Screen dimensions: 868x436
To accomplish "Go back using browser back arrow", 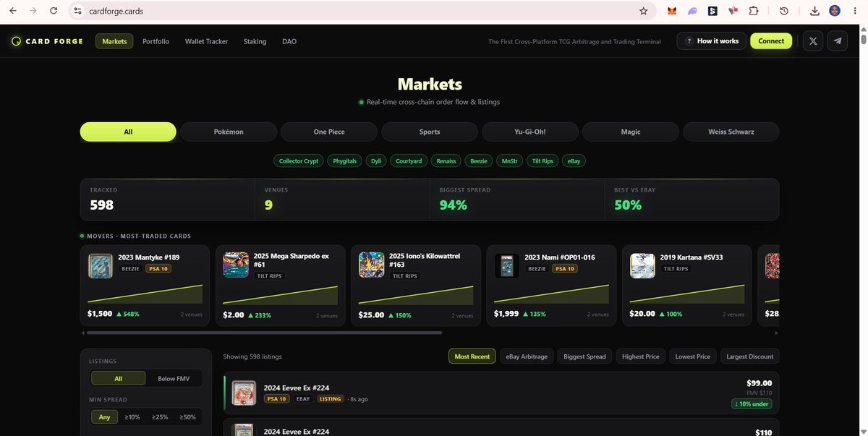I will pos(13,11).
